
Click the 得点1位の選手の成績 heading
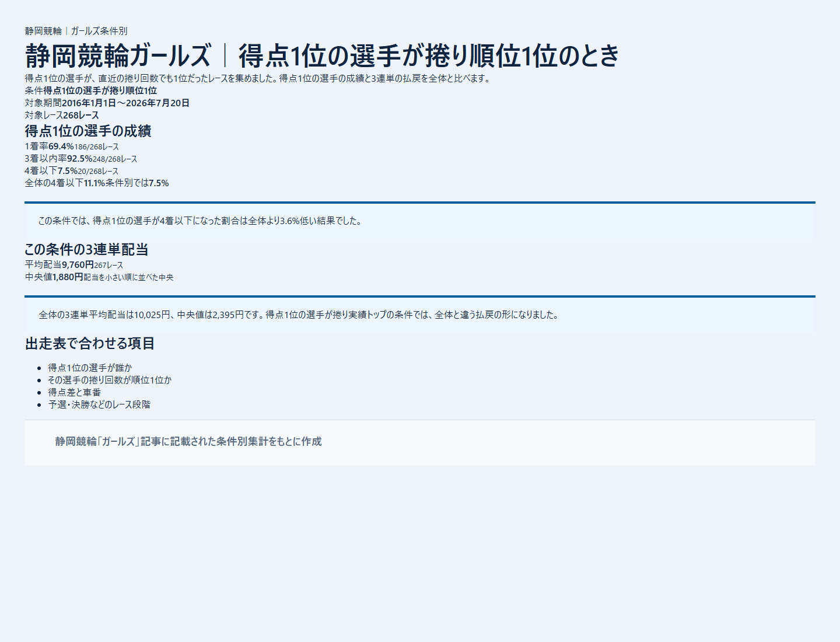[88, 131]
